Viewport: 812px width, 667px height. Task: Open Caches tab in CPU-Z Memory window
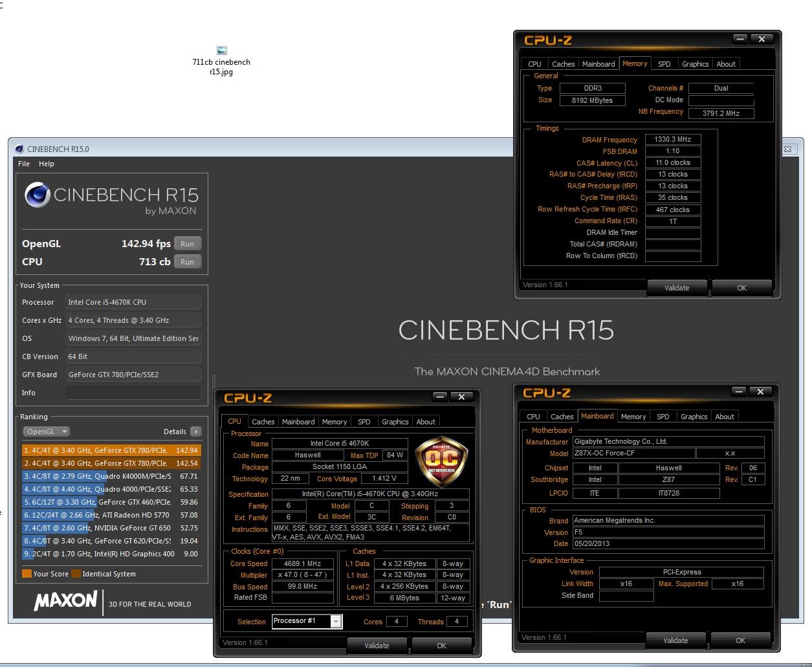pos(563,64)
